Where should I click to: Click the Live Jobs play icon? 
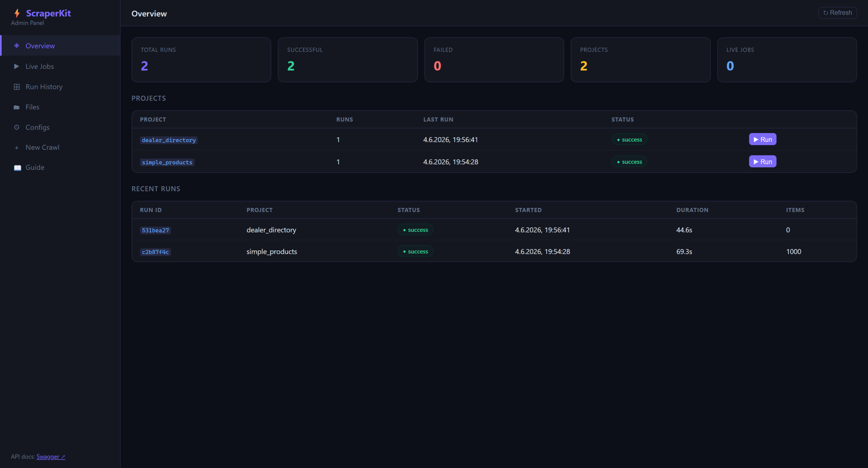pos(17,66)
